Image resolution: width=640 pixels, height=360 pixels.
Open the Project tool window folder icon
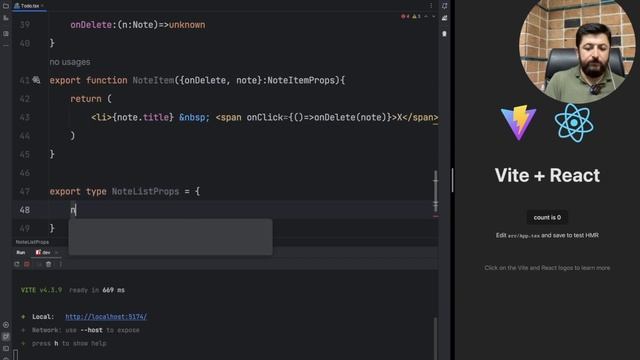[x=6, y=6]
